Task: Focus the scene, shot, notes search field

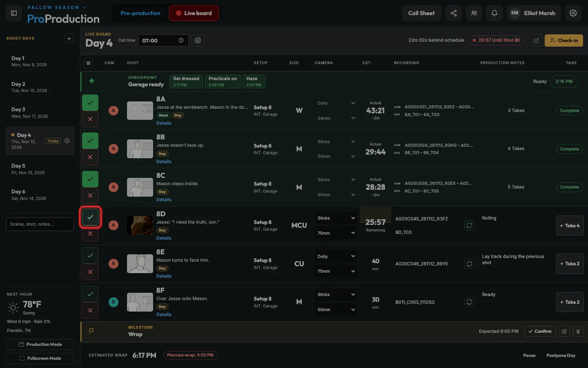Action: pyautogui.click(x=40, y=224)
